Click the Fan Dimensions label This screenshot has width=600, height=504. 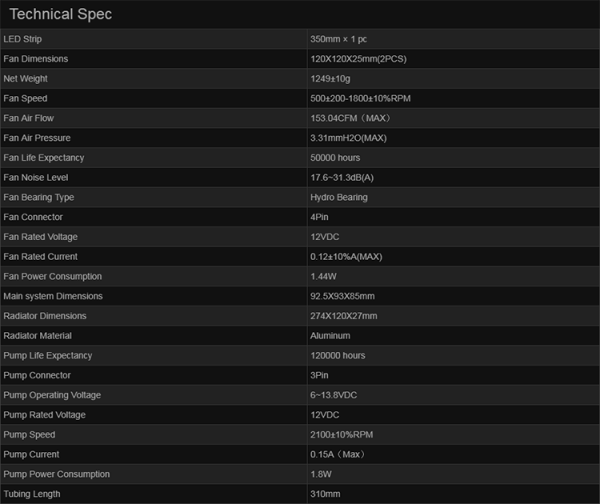coord(36,59)
